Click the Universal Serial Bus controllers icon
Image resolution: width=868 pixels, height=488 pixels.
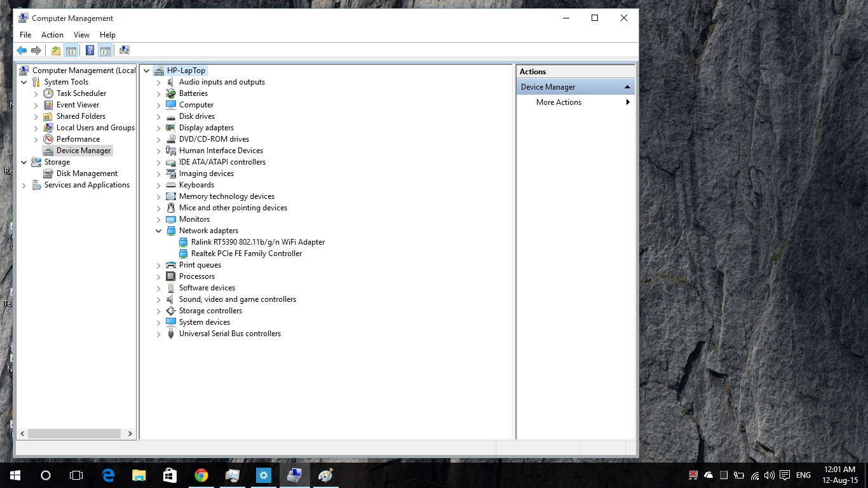point(170,334)
